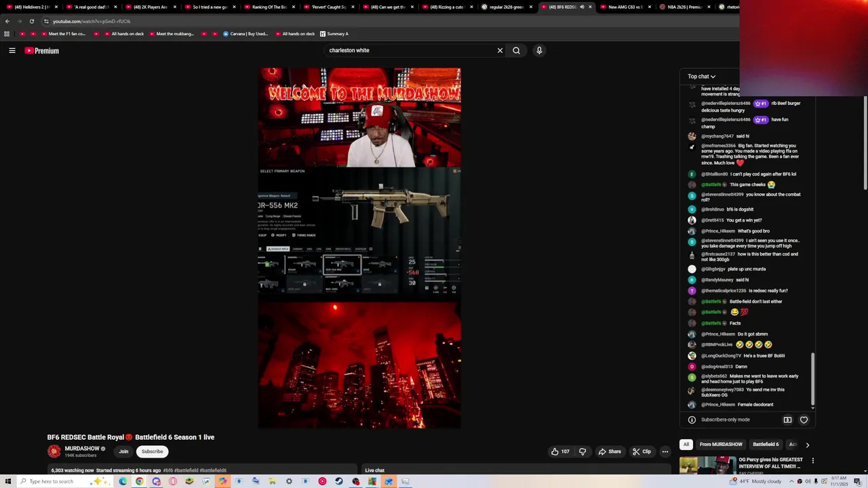
Task: Click the livestream video player
Action: [x=359, y=248]
